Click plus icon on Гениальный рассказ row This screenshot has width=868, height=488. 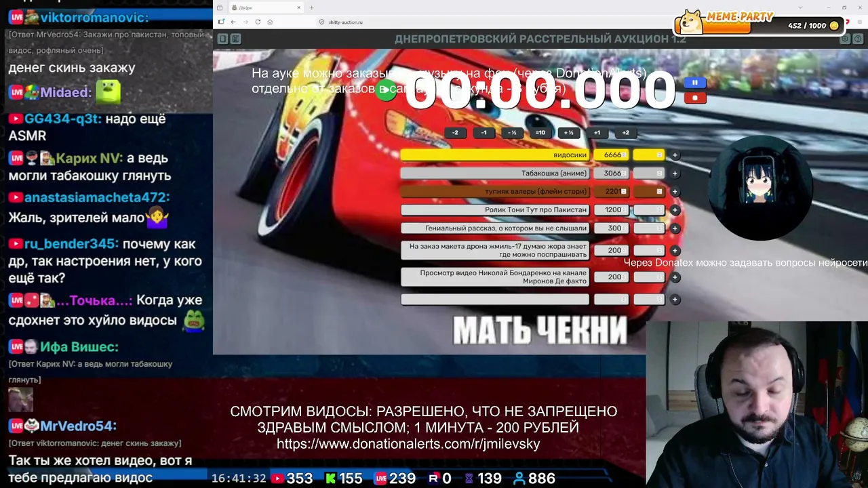click(x=675, y=228)
